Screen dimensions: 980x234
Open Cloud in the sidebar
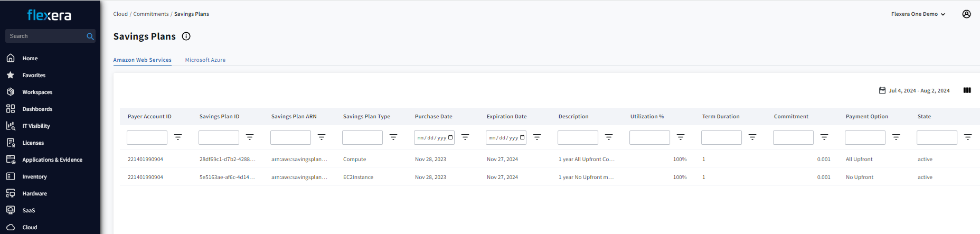coord(30,227)
